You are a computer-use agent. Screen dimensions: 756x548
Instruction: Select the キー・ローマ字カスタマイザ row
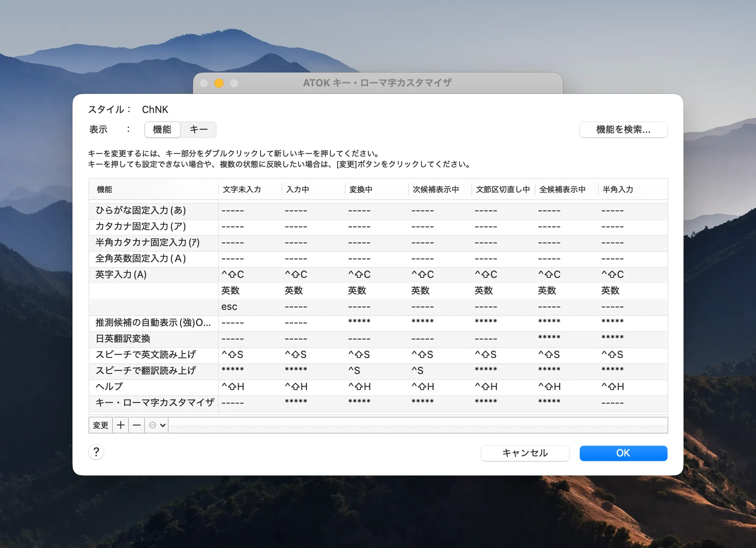378,403
